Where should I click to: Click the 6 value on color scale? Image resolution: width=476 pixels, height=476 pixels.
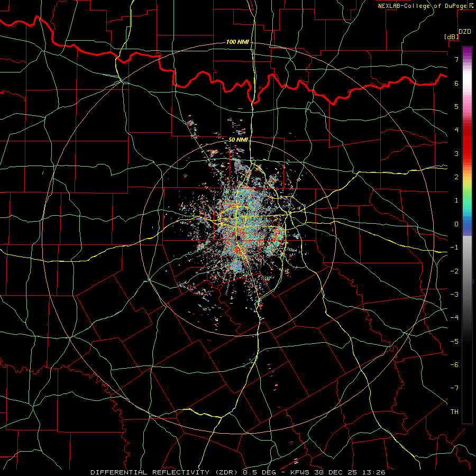[456, 83]
